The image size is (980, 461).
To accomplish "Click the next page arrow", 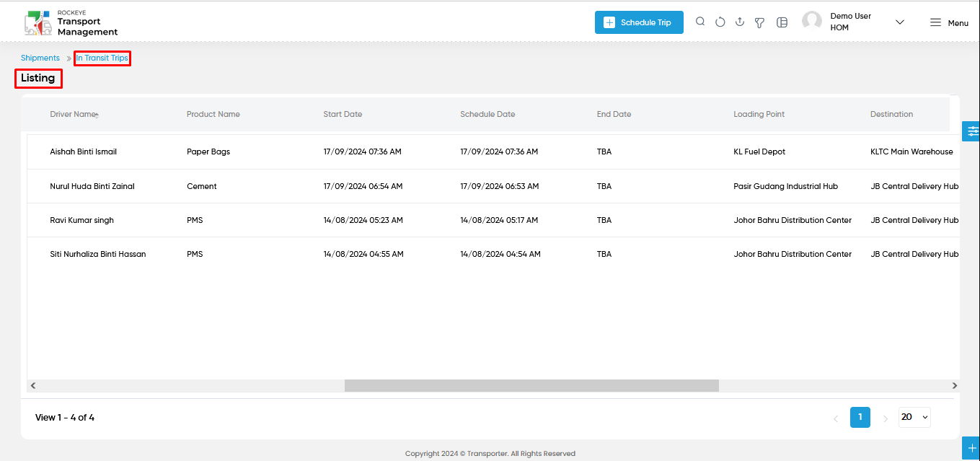I will pos(885,418).
